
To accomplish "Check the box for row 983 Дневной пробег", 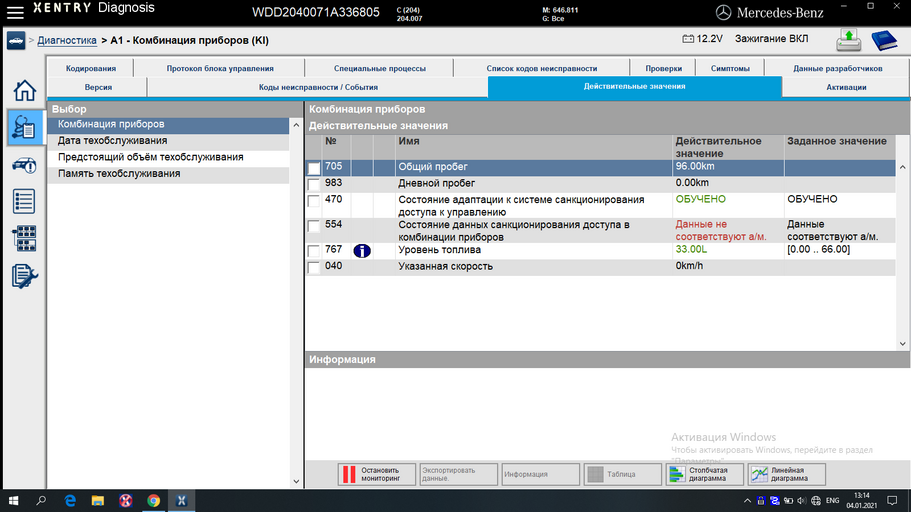I will tap(314, 185).
